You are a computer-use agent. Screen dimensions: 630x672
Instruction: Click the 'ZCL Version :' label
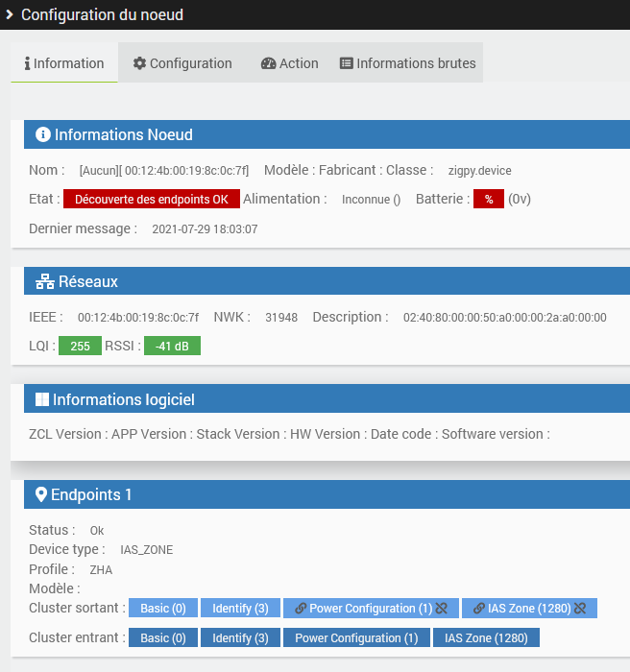pyautogui.click(x=68, y=434)
